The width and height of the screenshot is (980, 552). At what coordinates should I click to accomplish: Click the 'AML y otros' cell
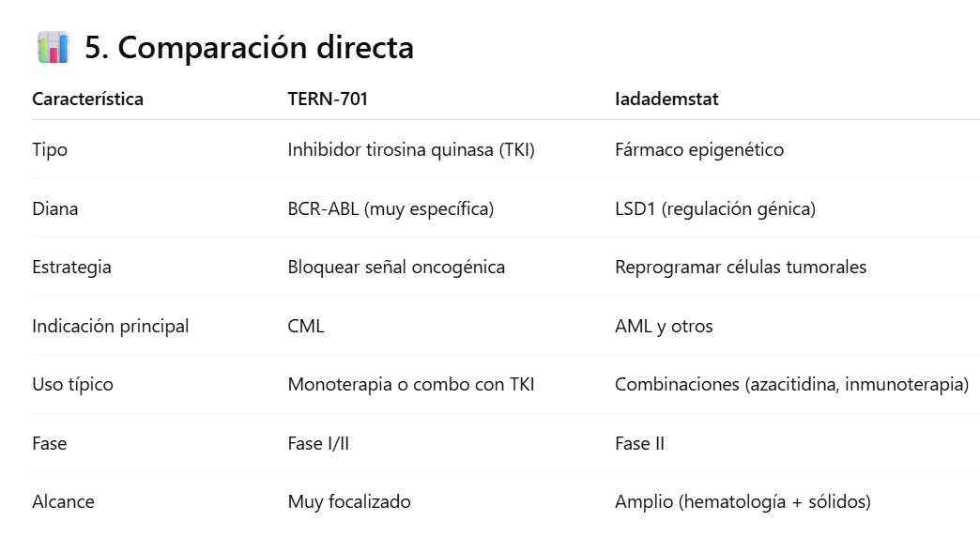tap(664, 326)
